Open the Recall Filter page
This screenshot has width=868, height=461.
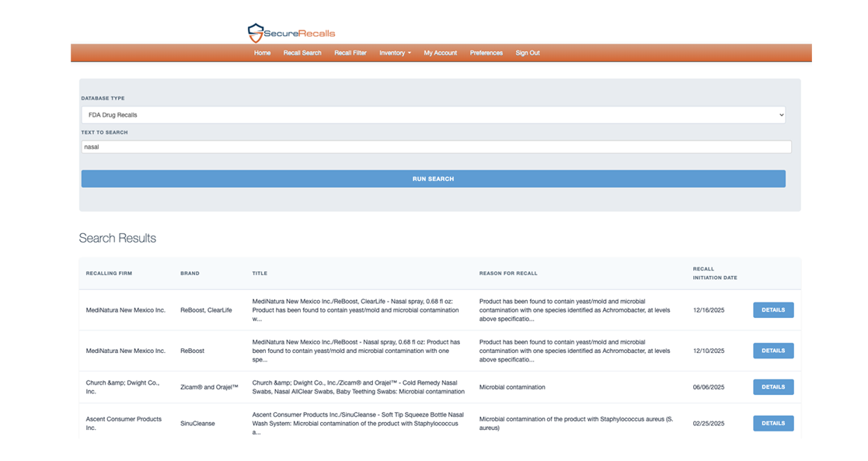(x=350, y=53)
